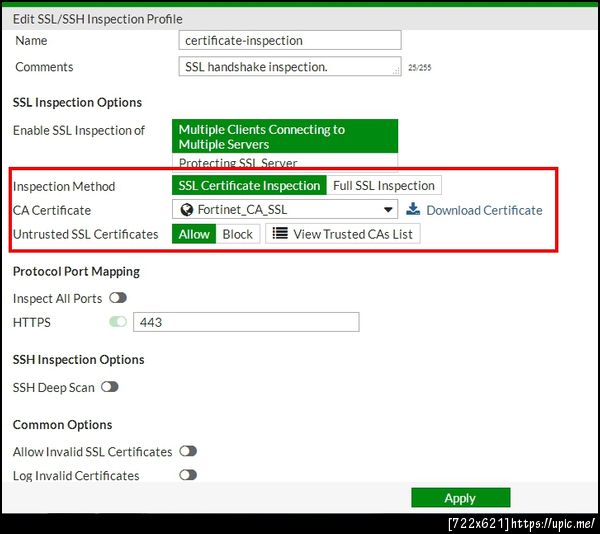Open View Trusted CAs List
This screenshot has width=600, height=534.
[343, 234]
